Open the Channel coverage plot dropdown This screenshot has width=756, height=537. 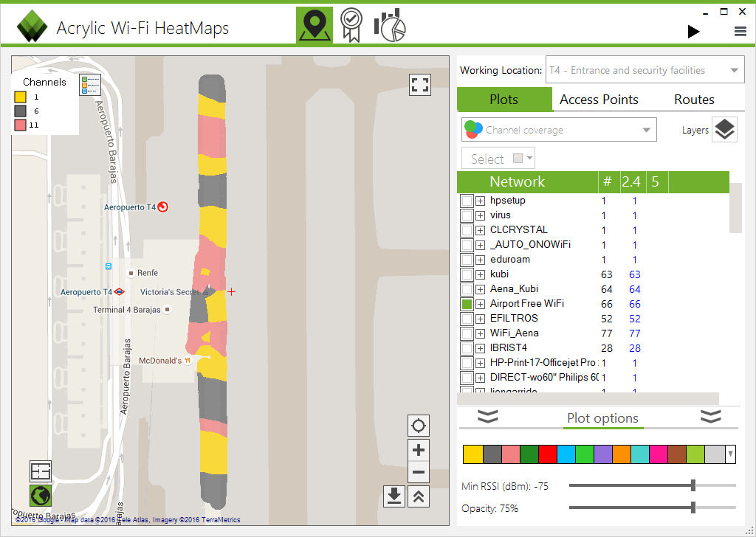[x=560, y=130]
